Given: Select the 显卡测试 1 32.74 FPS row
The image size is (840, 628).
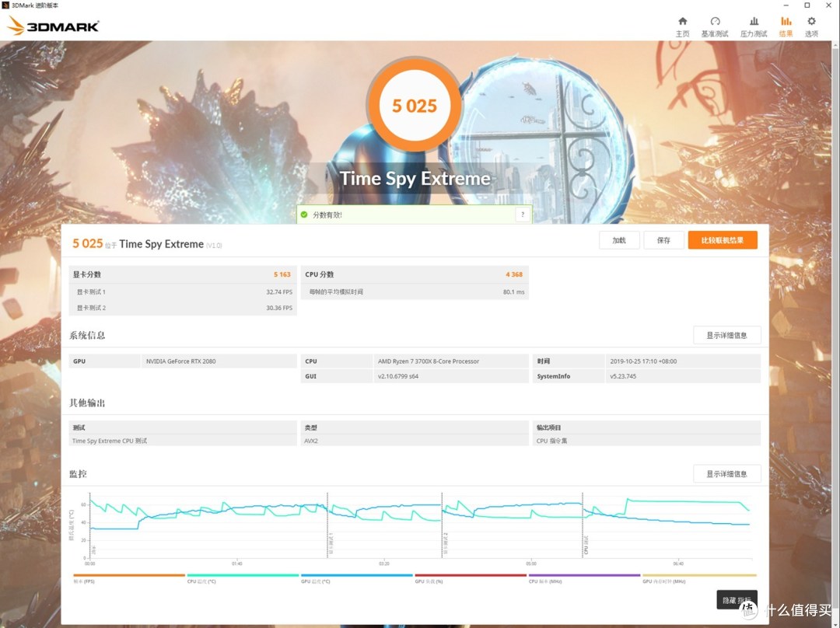Looking at the screenshot, I should 183,291.
